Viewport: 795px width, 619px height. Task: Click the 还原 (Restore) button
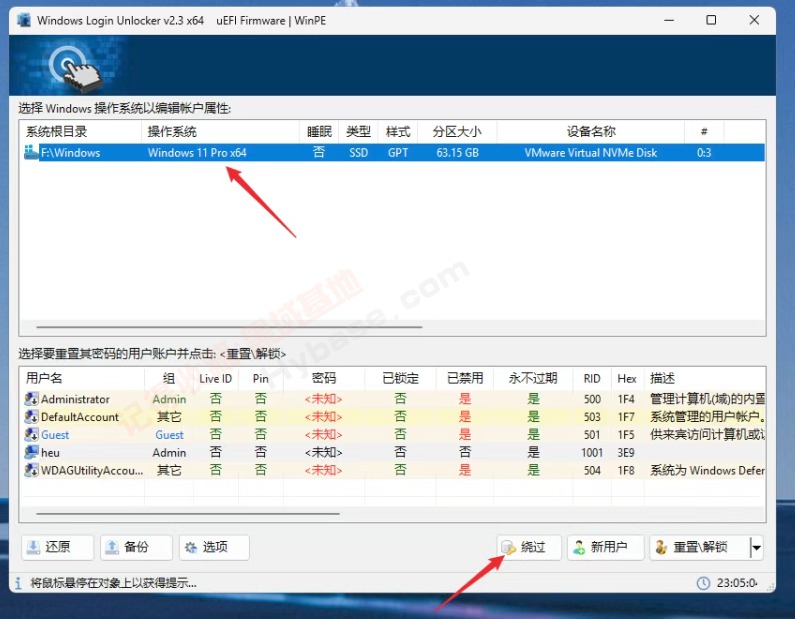click(x=57, y=547)
